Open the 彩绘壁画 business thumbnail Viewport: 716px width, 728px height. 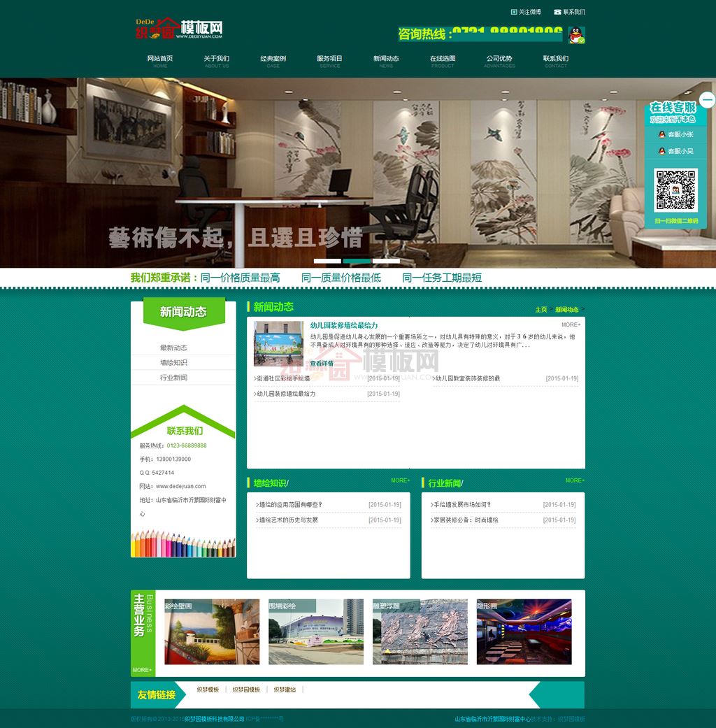tap(212, 632)
